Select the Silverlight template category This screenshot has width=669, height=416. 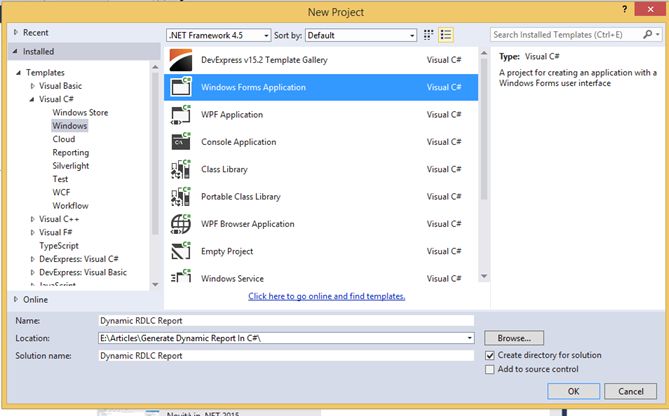[x=71, y=166]
